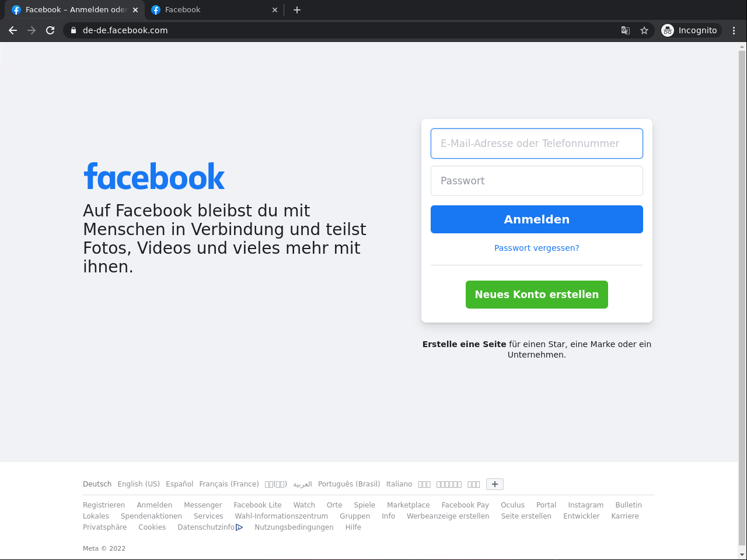Open 'Erstelle eine Seite' link
Screen dimensions: 747x560
point(465,344)
